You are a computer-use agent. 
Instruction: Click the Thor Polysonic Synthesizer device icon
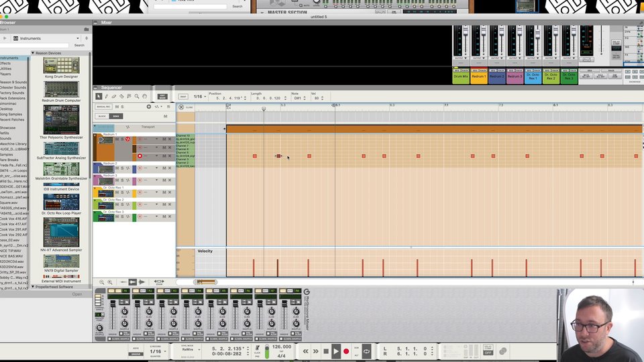coord(61,119)
